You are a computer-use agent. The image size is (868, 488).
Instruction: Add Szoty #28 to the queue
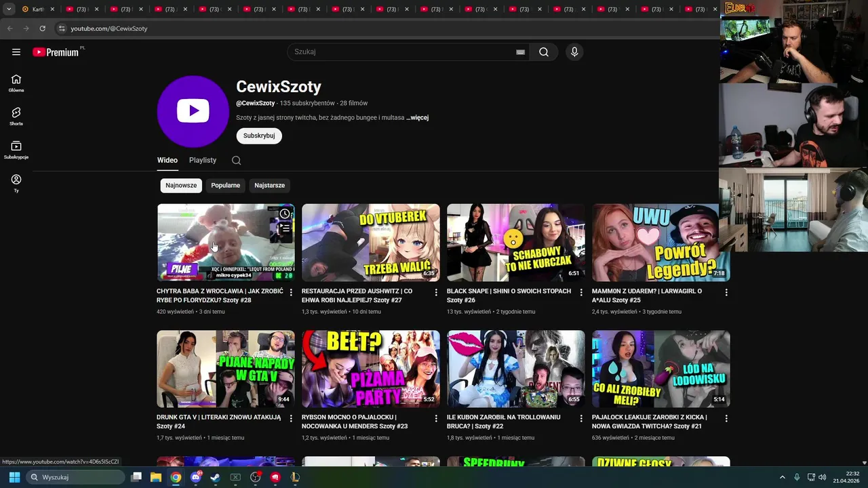click(x=285, y=228)
